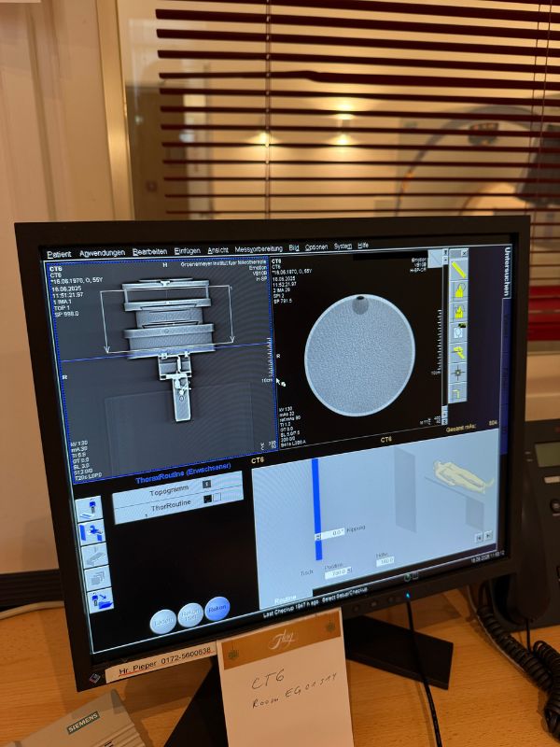Viewport: 560px width, 747px height.
Task: Open the Einfügen menu
Action: pyautogui.click(x=188, y=250)
